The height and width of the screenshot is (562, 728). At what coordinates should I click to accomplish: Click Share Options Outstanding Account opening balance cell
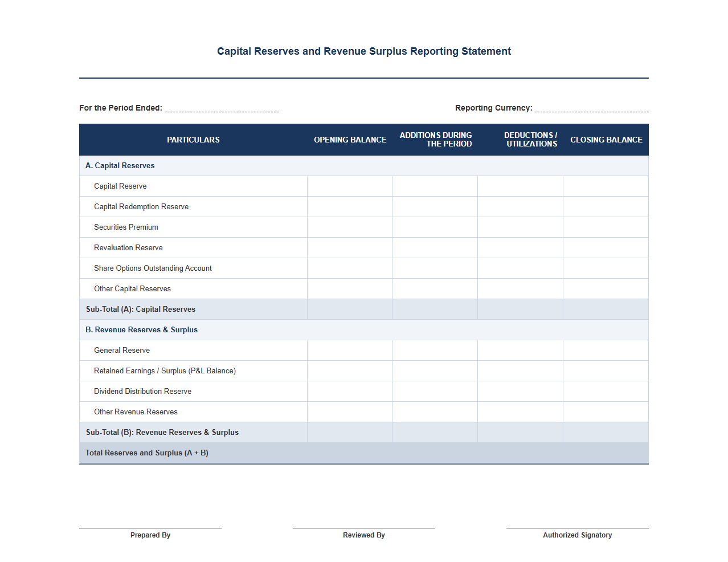coord(350,268)
